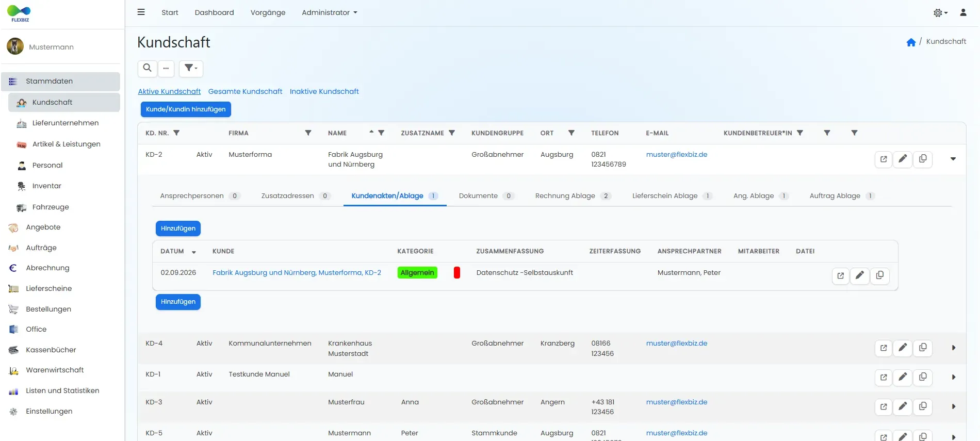Click the search magnifier icon
This screenshot has height=441, width=980.
[x=148, y=68]
